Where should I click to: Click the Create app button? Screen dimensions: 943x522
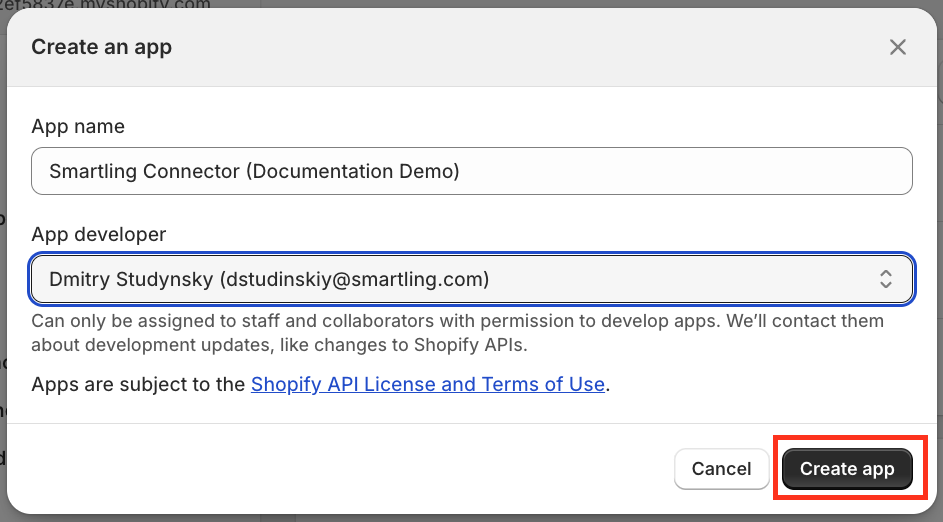point(847,468)
